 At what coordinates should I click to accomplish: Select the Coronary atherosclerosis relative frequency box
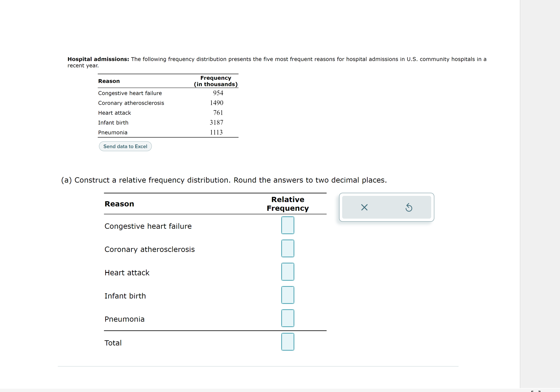[287, 248]
